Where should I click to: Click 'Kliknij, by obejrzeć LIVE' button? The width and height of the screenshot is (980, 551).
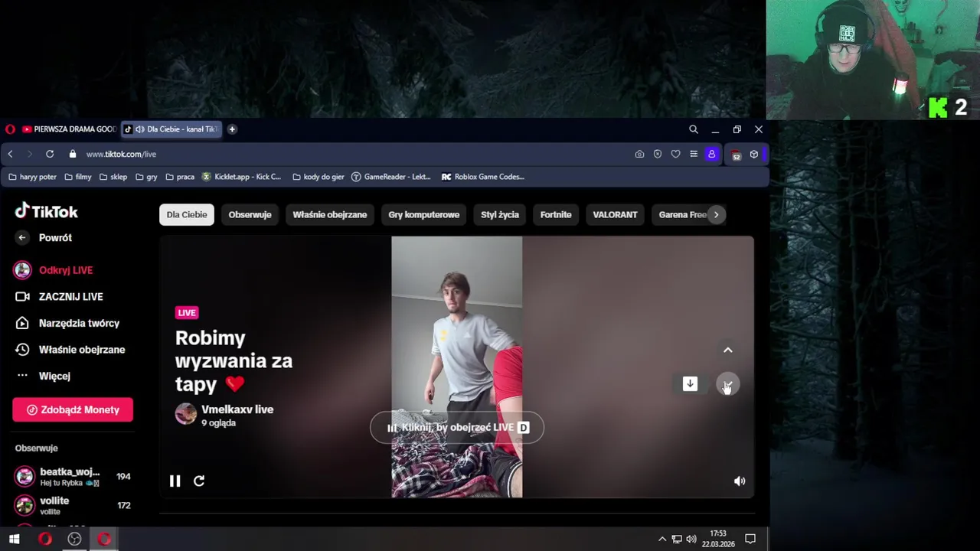[x=457, y=428]
